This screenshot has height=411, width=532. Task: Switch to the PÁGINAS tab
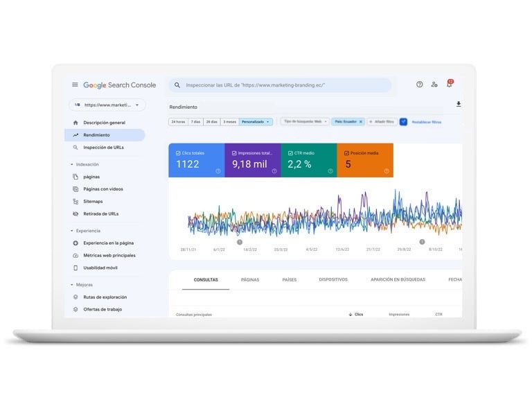pos(250,279)
